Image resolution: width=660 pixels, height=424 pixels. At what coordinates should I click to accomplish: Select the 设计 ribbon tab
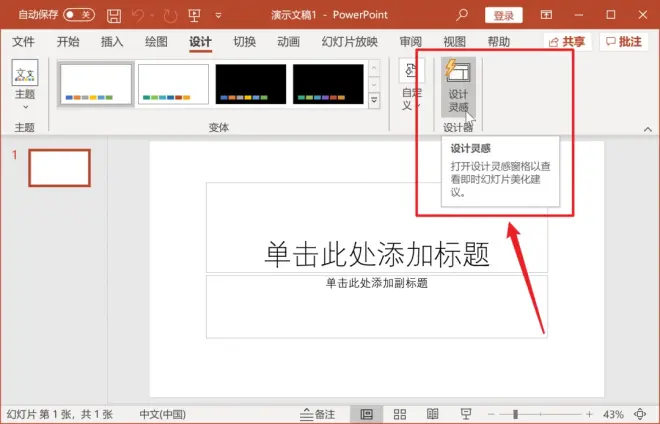click(200, 42)
